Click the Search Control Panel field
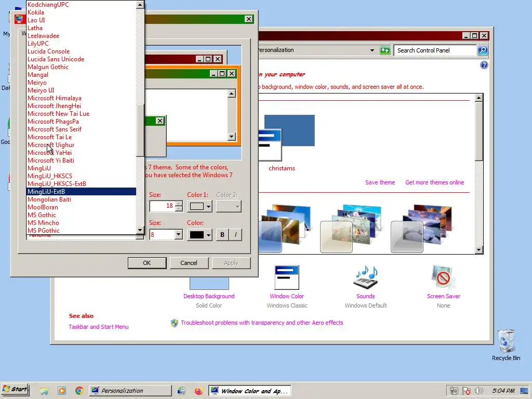 click(435, 50)
